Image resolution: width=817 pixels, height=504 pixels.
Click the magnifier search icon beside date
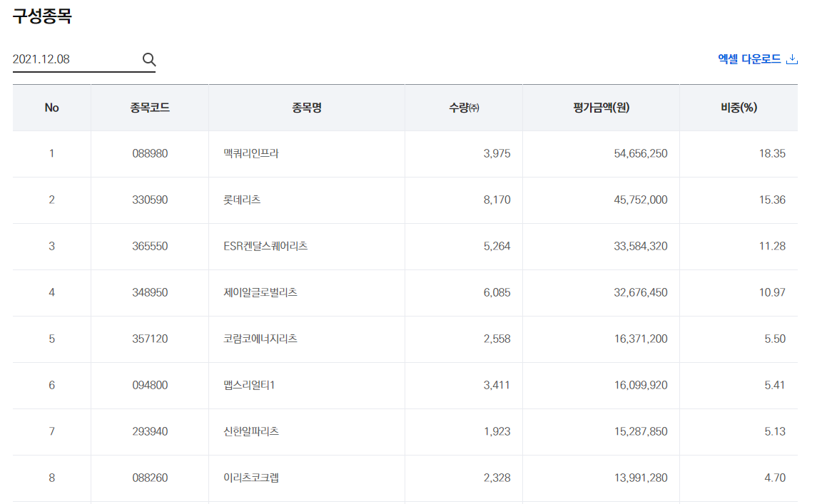coord(149,59)
